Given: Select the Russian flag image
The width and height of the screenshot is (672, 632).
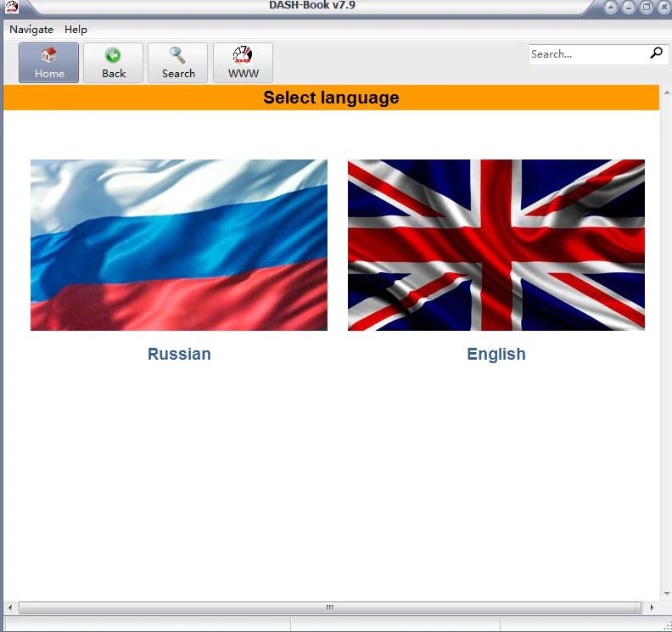Looking at the screenshot, I should coord(179,245).
